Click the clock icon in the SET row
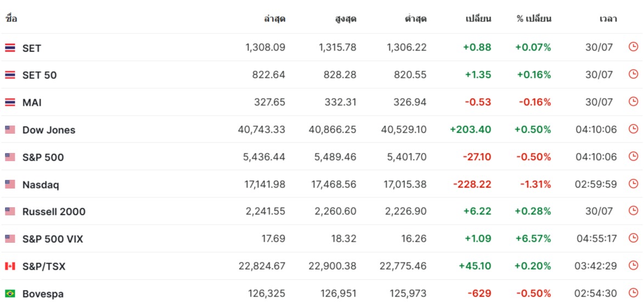Viewport: 644px width, 302px height. (633, 47)
